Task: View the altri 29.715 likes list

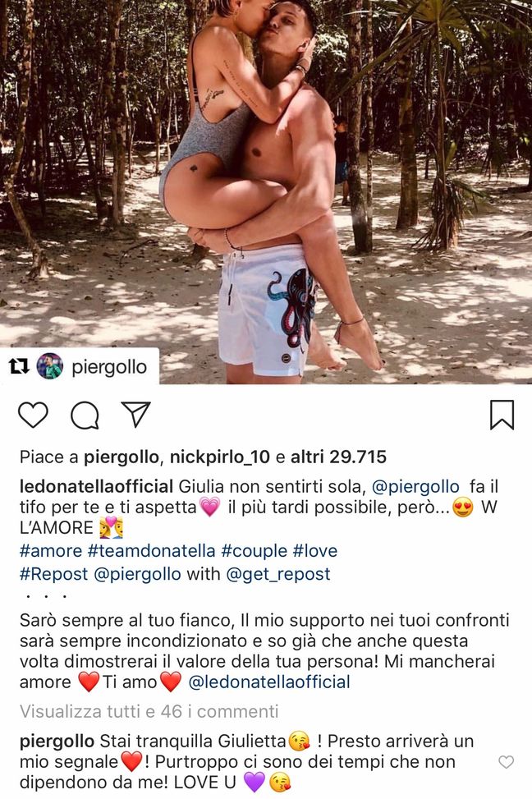Action: (338, 457)
